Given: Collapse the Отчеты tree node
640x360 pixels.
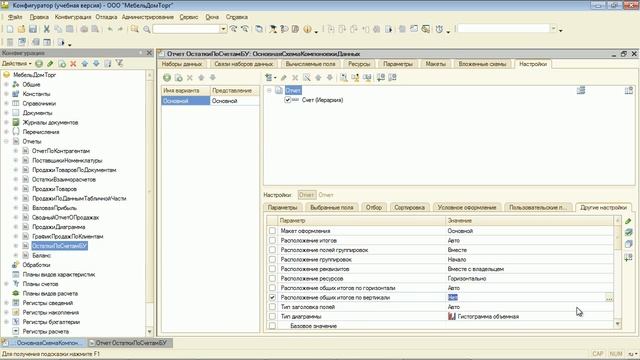Looking at the screenshot, I should [6, 141].
